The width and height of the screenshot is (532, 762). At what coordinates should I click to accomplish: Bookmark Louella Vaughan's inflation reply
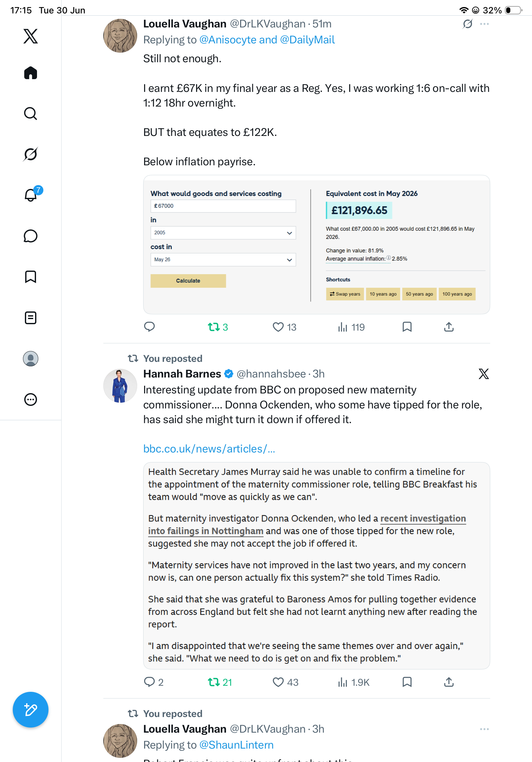click(x=407, y=327)
